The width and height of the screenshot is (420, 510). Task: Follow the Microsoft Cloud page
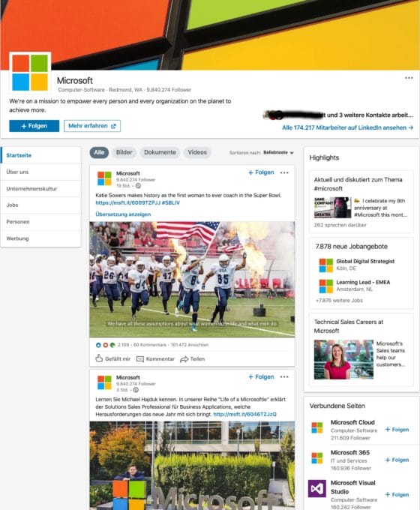[397, 429]
